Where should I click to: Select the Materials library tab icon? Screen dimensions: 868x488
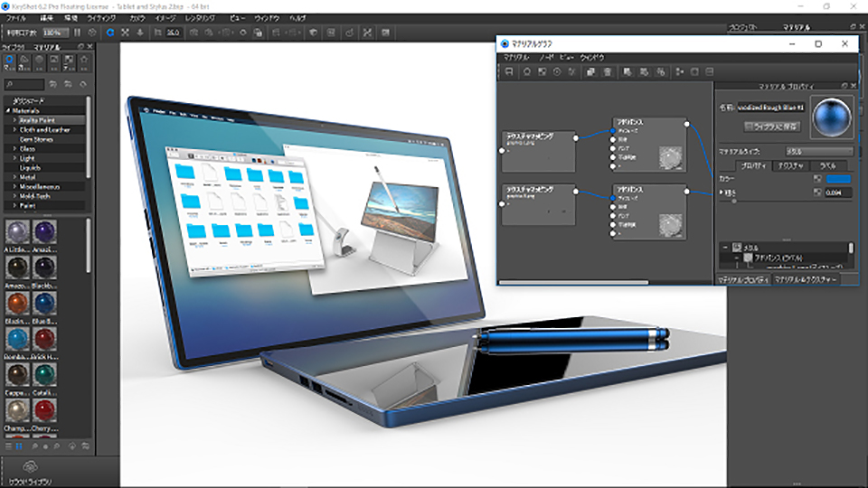[x=11, y=62]
